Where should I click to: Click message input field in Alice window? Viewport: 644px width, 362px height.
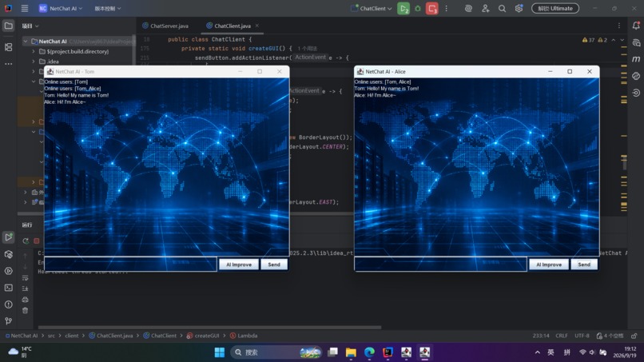click(x=440, y=264)
